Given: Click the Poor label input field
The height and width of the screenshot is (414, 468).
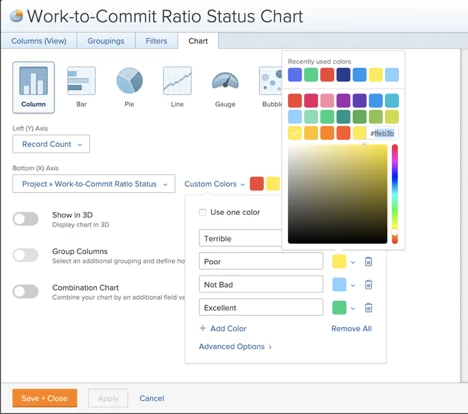Looking at the screenshot, I should 261,261.
